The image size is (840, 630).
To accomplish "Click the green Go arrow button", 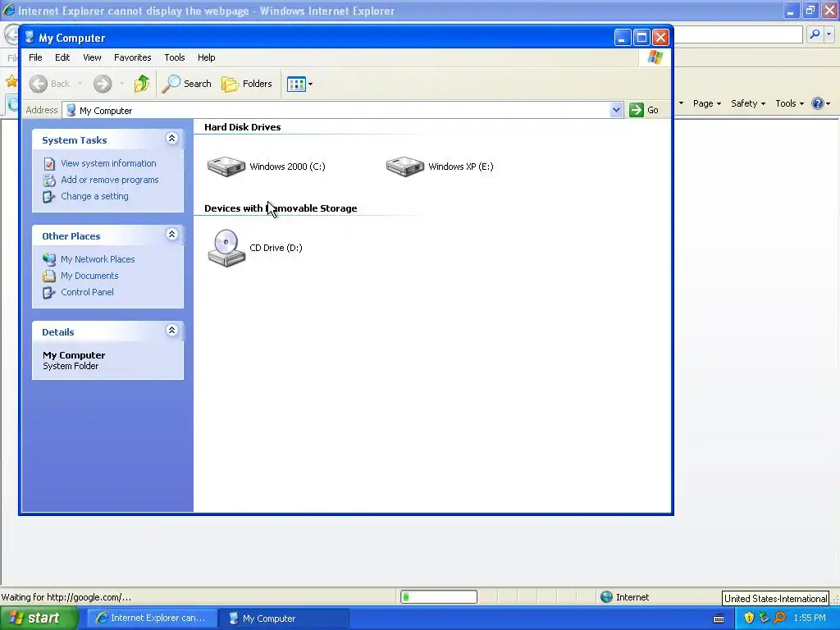I will (637, 110).
